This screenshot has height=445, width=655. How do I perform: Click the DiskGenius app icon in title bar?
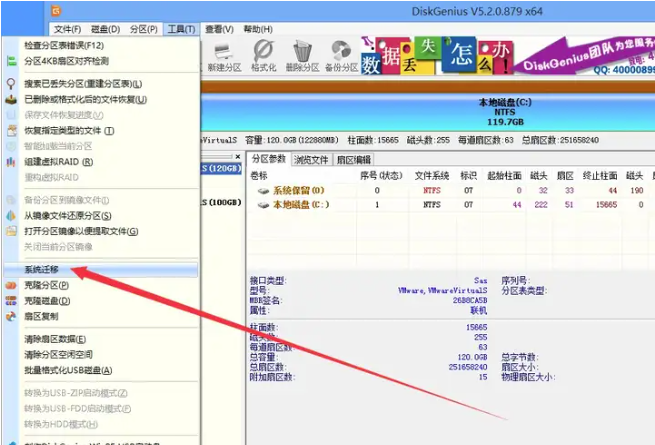point(56,11)
